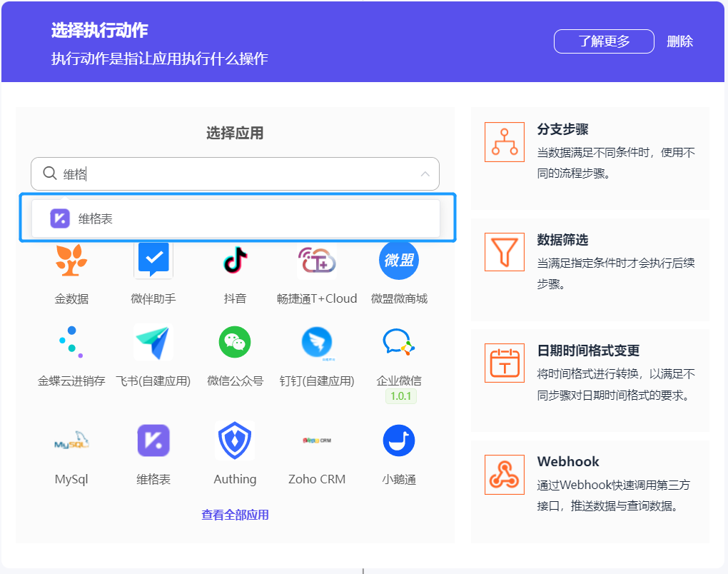Image resolution: width=728 pixels, height=574 pixels.
Task: Click the 维格表 logo in dropdown result
Action: click(x=60, y=218)
